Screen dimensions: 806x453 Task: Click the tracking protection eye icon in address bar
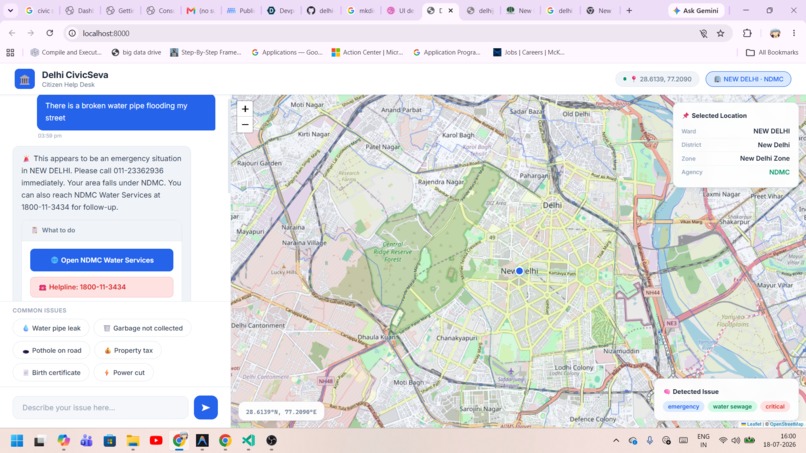point(703,33)
